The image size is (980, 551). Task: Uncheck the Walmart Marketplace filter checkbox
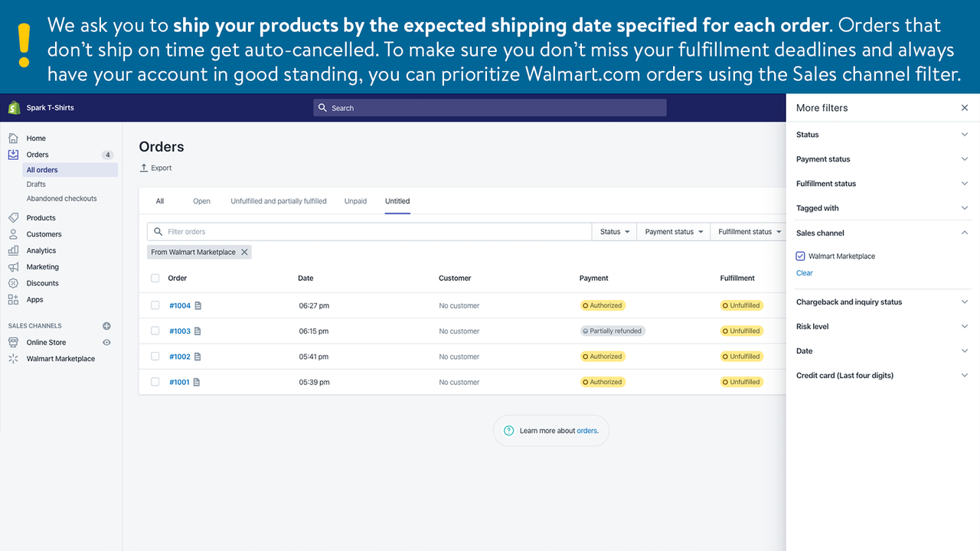(x=801, y=256)
